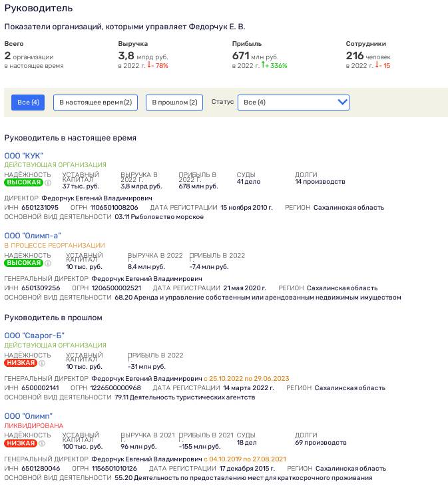The image size is (448, 486).
Task: Show only "В прошлом (2)" organizations
Action: 174,103
